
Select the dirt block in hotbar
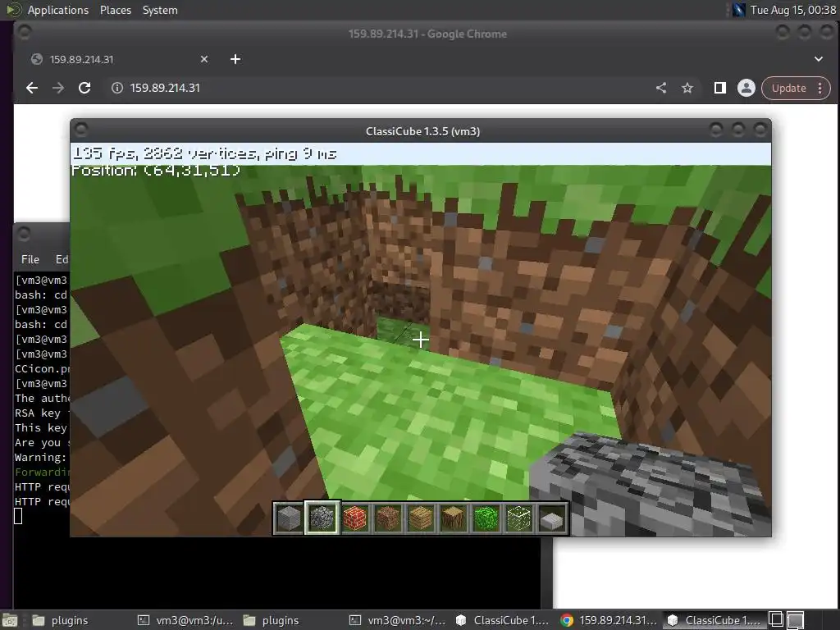388,518
